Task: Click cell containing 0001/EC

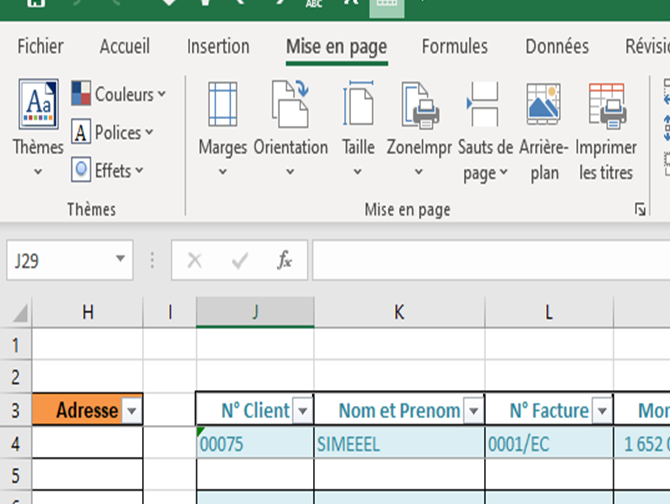Action: 549,443
